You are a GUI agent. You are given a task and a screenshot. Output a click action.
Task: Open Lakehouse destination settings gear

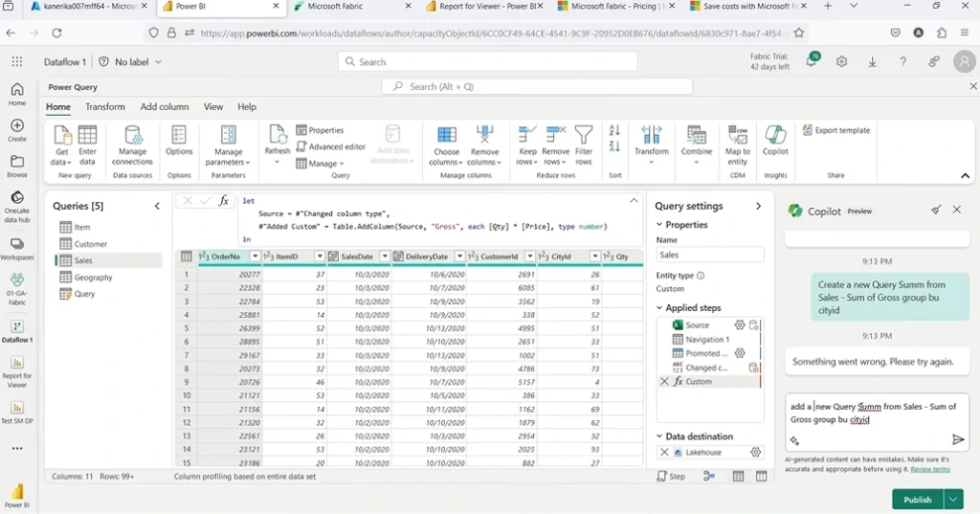tap(756, 452)
